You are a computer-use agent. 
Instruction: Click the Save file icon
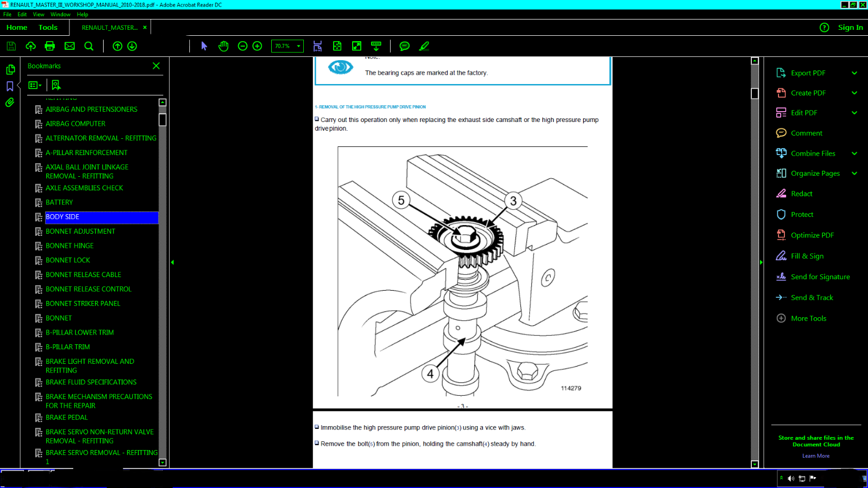click(11, 46)
